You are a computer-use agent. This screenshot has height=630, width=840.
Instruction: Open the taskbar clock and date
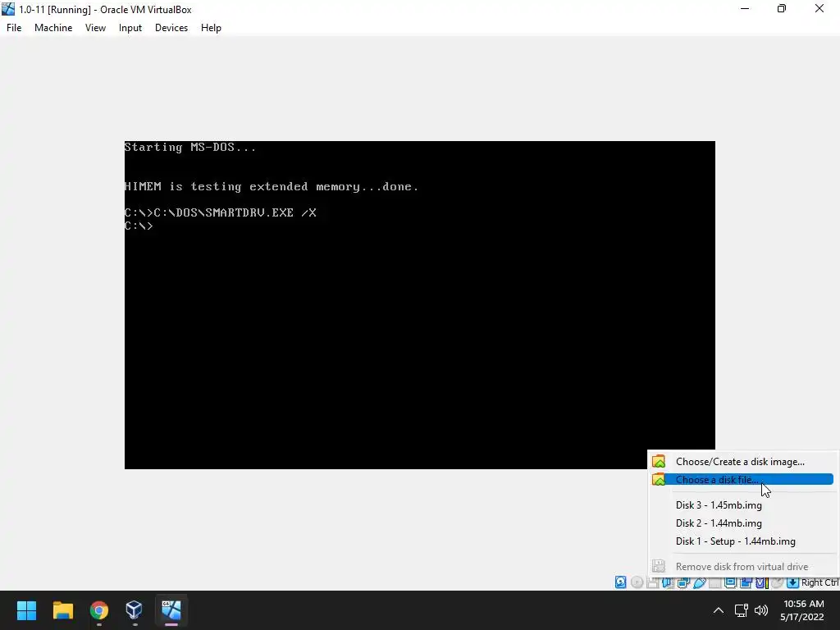click(x=802, y=610)
